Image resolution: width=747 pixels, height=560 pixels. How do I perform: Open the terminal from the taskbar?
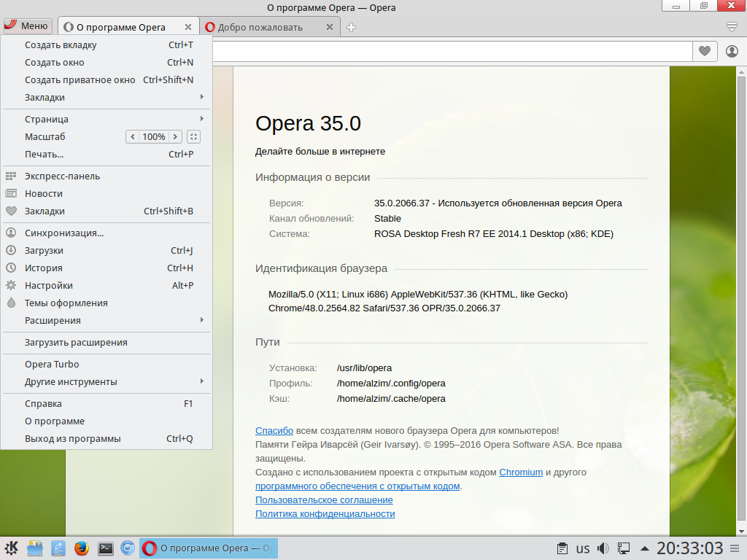tap(105, 548)
